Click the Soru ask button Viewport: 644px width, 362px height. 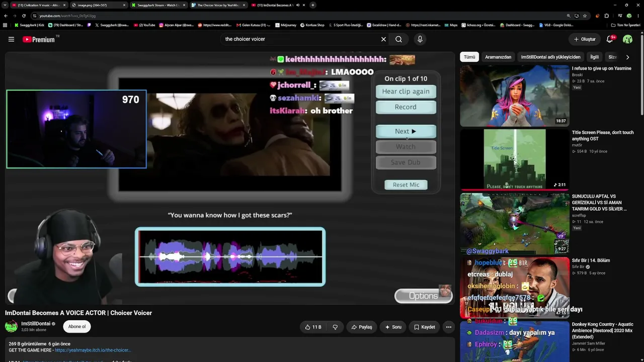click(x=393, y=327)
